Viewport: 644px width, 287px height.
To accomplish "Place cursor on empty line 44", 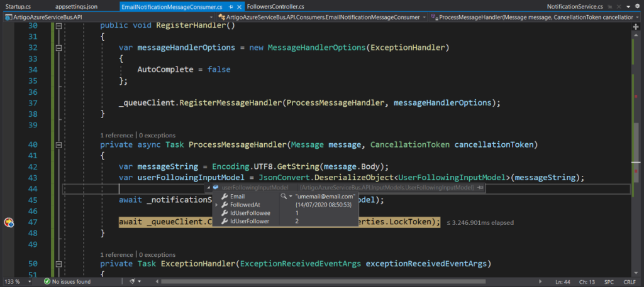I will coord(346,189).
